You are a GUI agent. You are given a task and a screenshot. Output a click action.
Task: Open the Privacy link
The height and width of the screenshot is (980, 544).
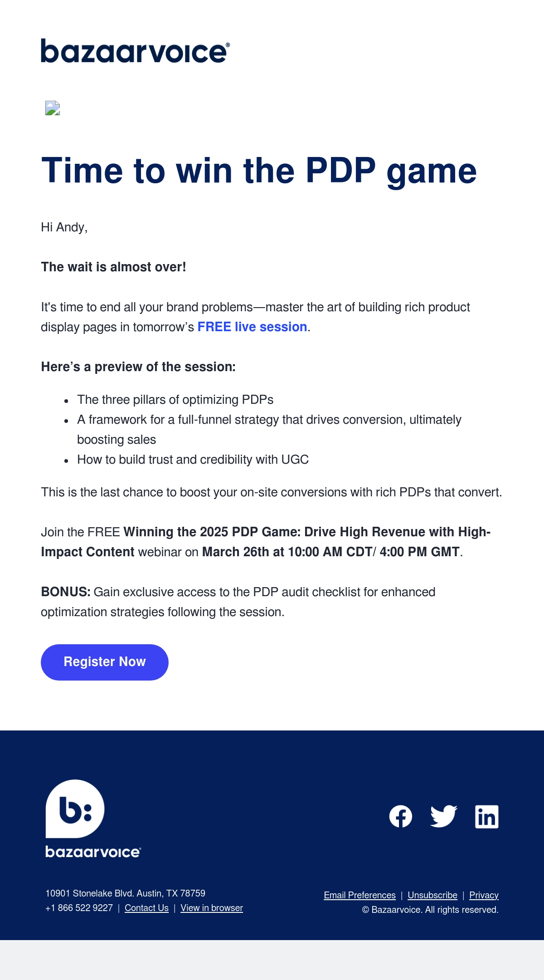[x=484, y=895]
